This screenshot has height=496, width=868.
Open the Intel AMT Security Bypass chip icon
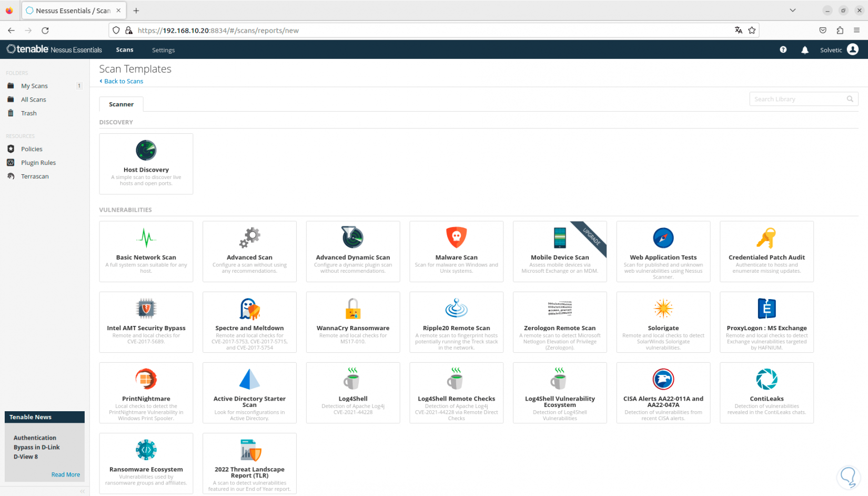(146, 309)
